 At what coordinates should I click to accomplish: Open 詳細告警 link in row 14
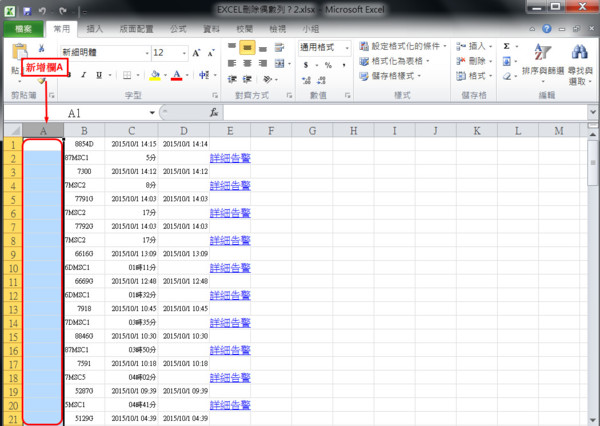[x=230, y=323]
